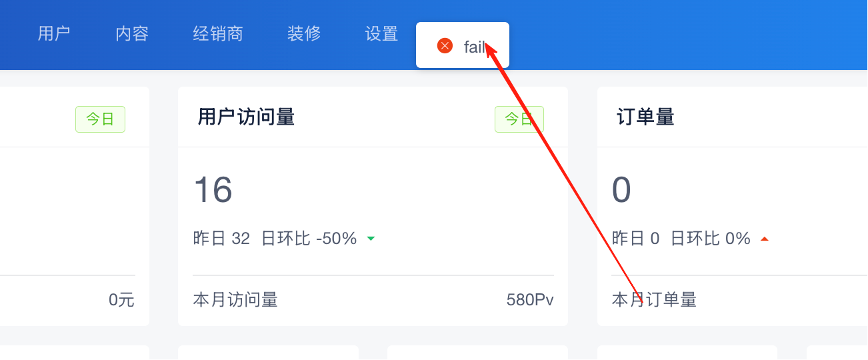The image size is (868, 360).
Task: Click 今日 badge on leftmost card
Action: coord(100,119)
